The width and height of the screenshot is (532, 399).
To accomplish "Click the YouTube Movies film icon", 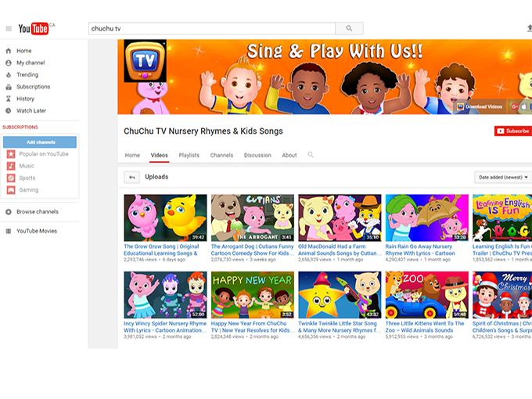I will click(9, 231).
